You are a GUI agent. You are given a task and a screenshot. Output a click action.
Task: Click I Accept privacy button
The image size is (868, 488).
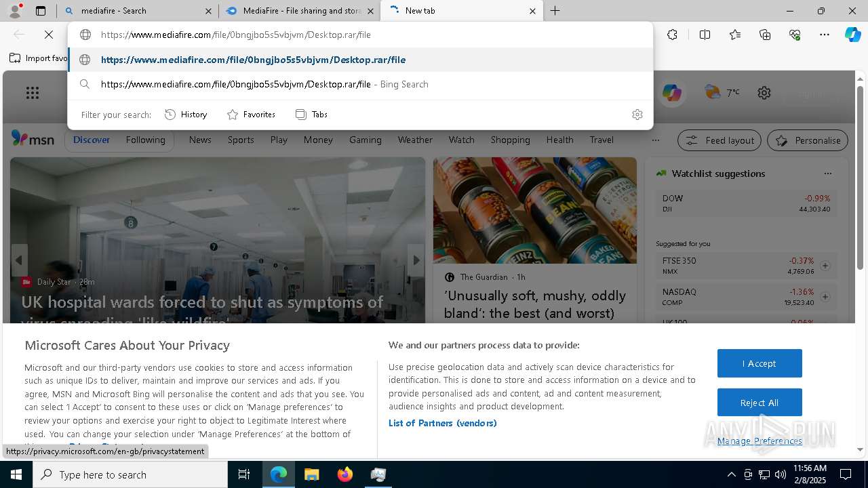(x=759, y=363)
